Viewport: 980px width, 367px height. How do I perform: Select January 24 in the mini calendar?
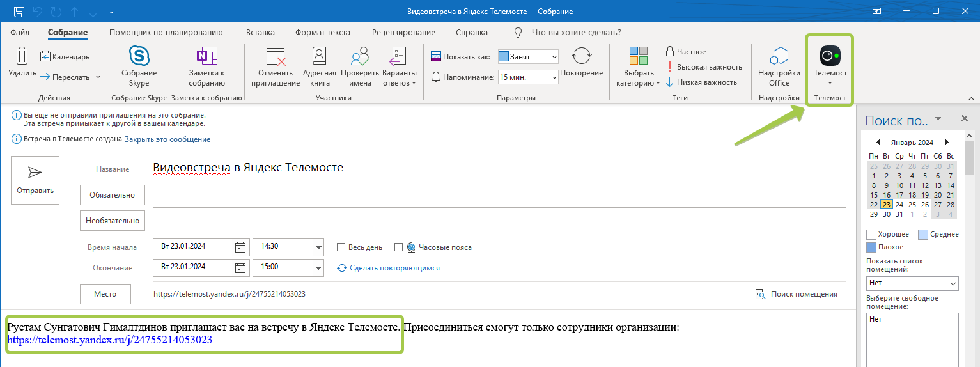click(899, 205)
